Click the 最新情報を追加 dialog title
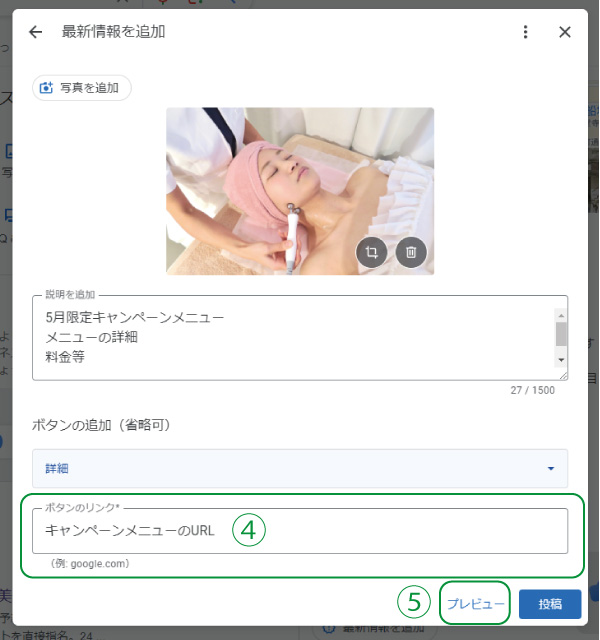The image size is (600, 640). click(x=113, y=32)
